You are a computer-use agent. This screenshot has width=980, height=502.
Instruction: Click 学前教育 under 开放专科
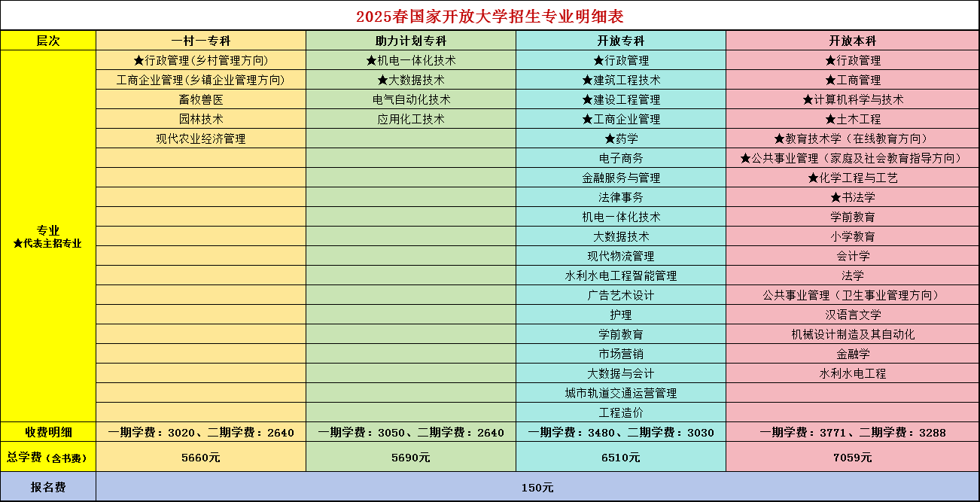[621, 334]
